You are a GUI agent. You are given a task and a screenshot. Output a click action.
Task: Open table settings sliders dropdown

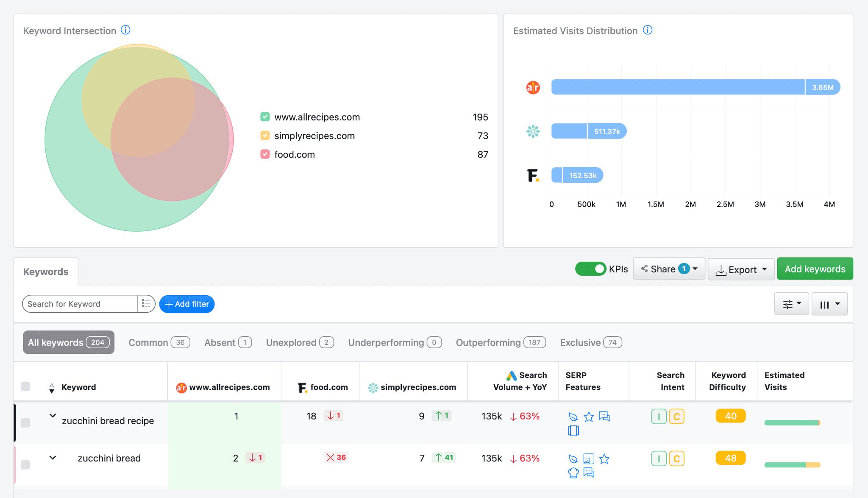pyautogui.click(x=791, y=304)
